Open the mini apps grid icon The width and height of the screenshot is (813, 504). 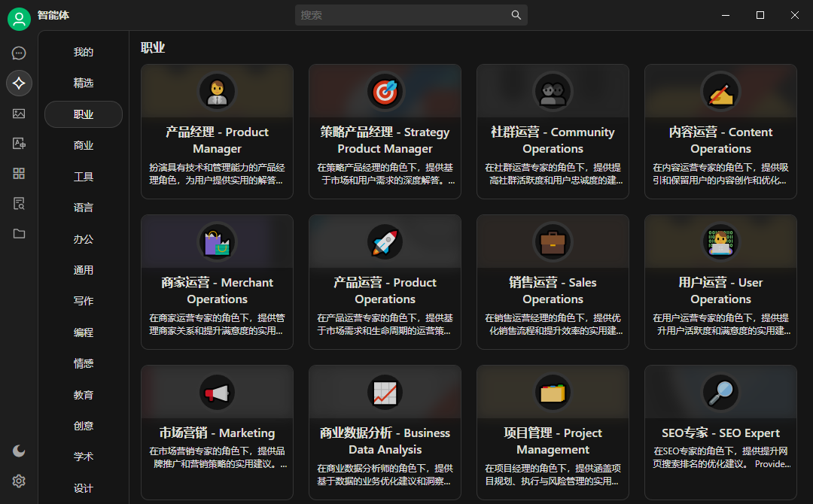pos(19,174)
